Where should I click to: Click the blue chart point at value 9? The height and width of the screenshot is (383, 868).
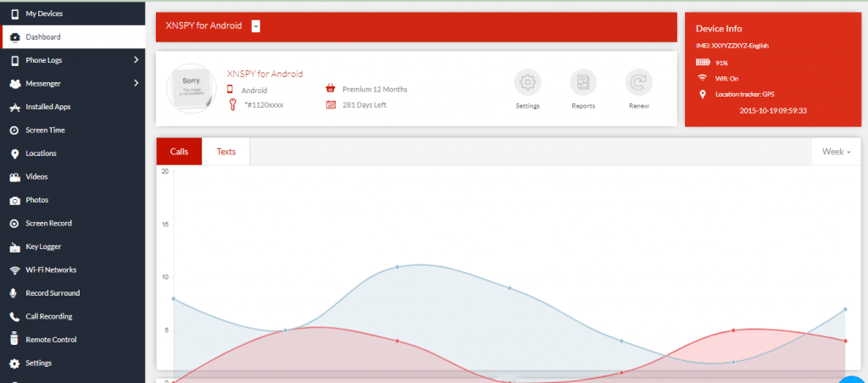coord(509,288)
